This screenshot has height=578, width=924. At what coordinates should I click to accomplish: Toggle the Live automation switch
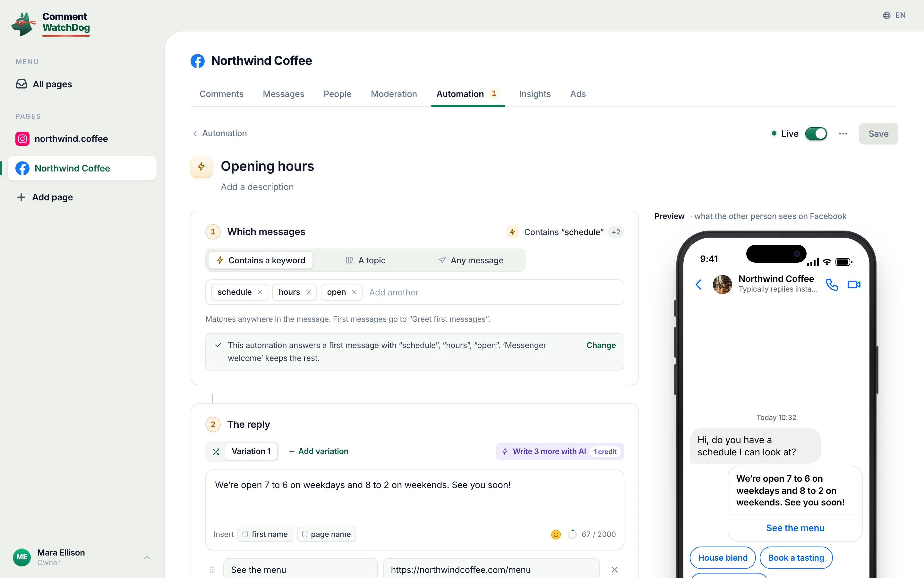[816, 134]
